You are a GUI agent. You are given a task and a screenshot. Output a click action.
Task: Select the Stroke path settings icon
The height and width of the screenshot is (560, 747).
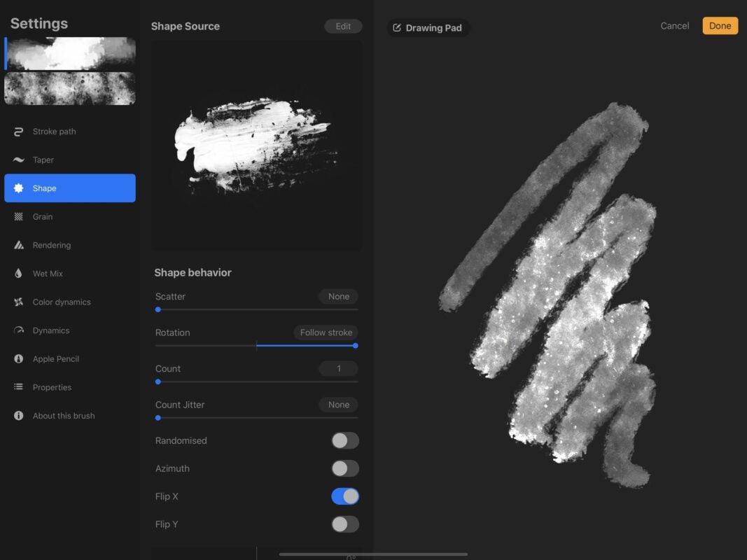20,131
